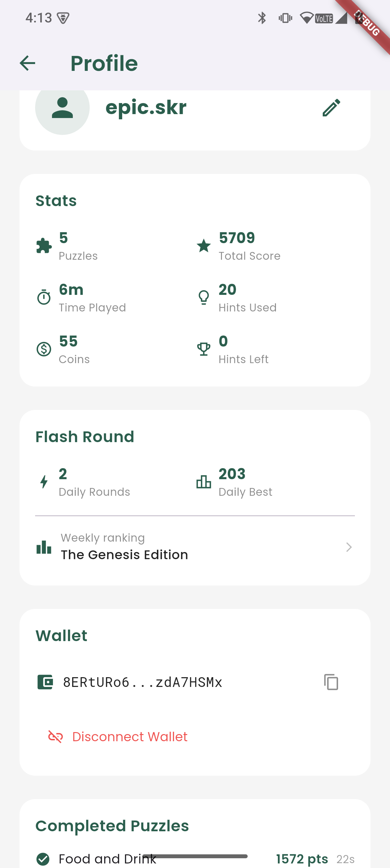Image resolution: width=390 pixels, height=868 pixels.
Task: Tap the back arrow in header
Action: tap(28, 63)
